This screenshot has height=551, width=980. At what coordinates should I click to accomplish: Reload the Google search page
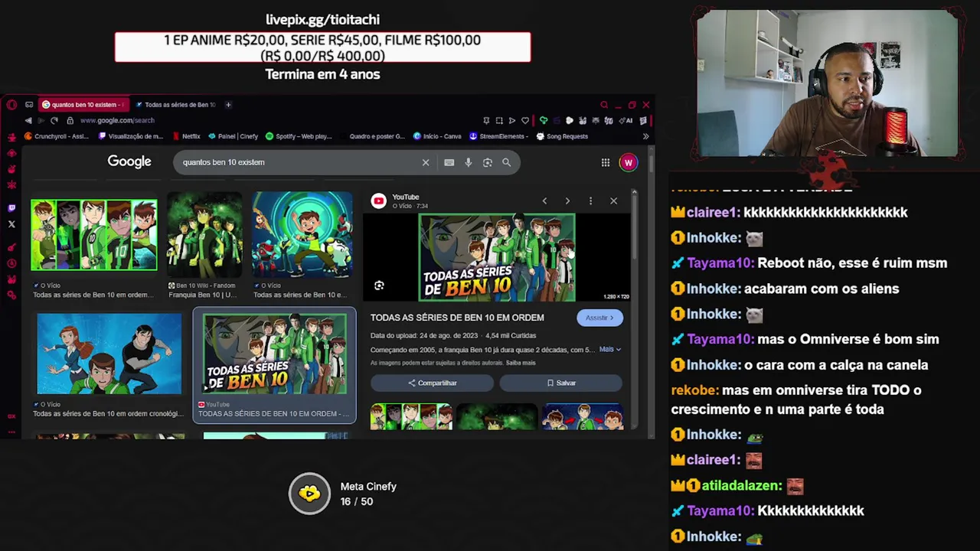(54, 120)
